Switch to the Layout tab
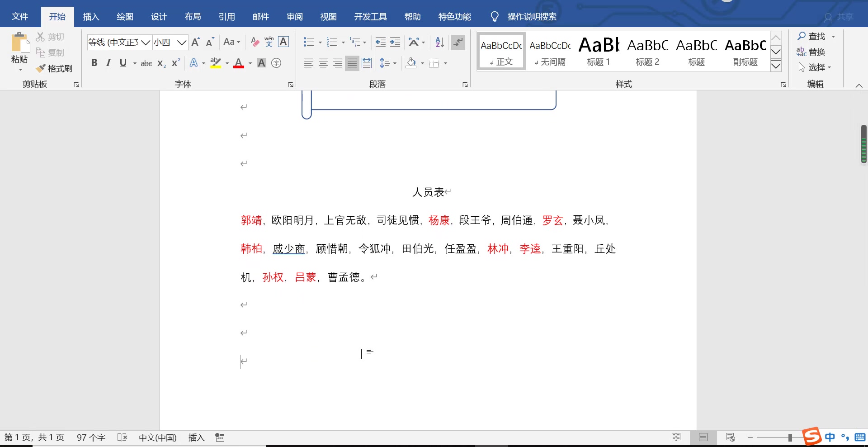Viewport: 868px width, 447px height. click(193, 17)
